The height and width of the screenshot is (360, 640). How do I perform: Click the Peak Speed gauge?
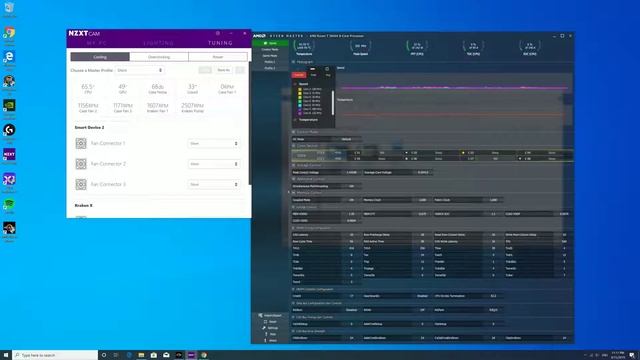click(x=360, y=47)
